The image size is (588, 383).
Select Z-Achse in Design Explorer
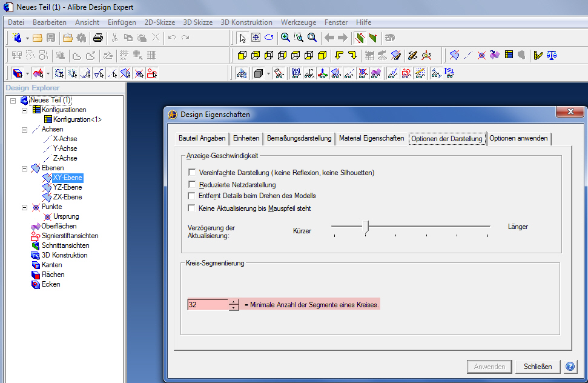tap(65, 158)
